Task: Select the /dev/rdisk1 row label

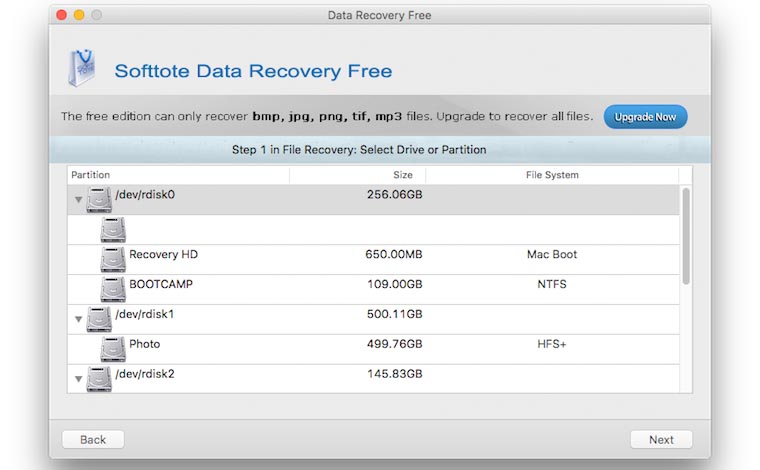Action: pos(144,314)
